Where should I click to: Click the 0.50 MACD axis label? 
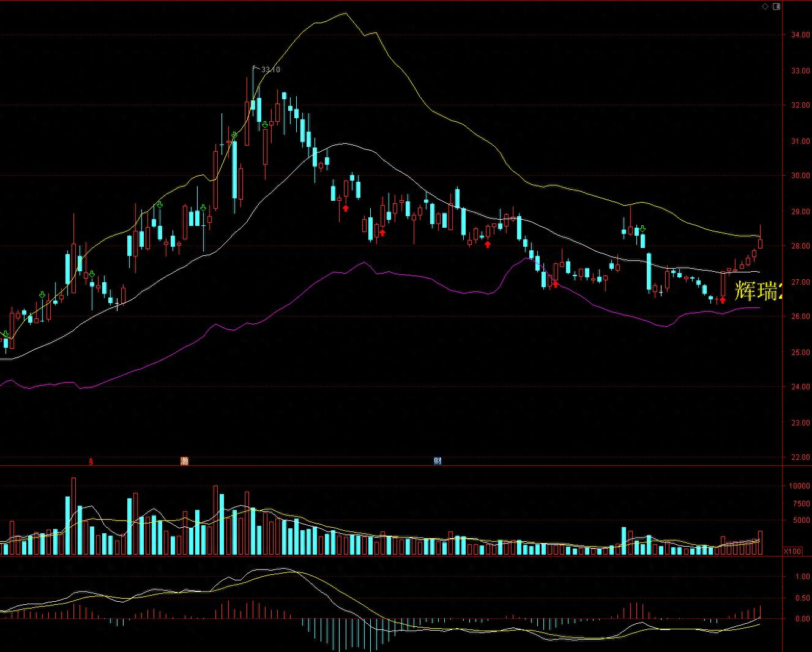point(802,598)
